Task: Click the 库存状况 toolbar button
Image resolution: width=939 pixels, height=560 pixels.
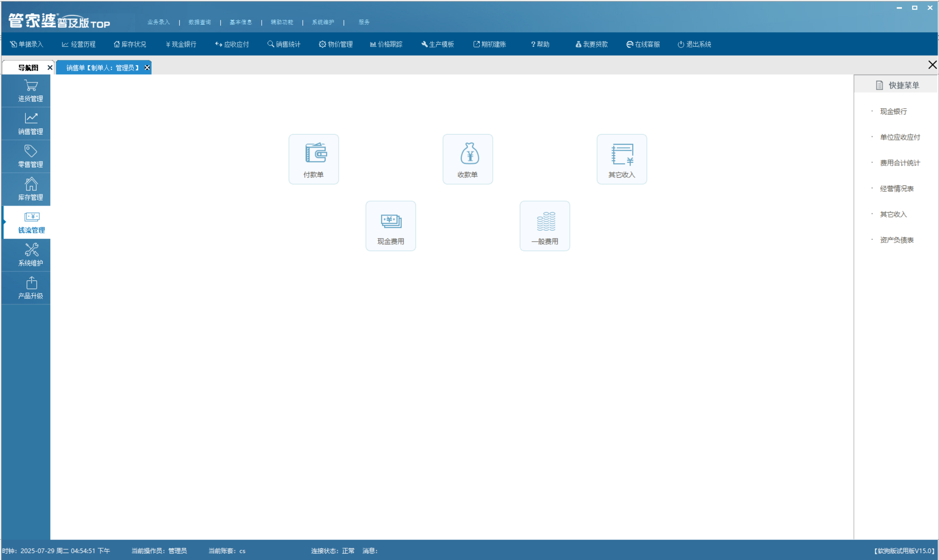Action: [x=130, y=44]
